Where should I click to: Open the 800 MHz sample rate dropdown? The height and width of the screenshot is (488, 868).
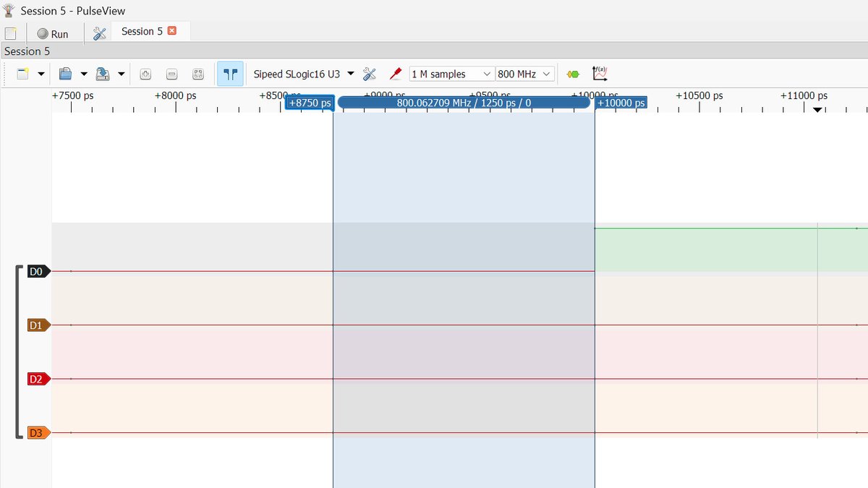[525, 74]
